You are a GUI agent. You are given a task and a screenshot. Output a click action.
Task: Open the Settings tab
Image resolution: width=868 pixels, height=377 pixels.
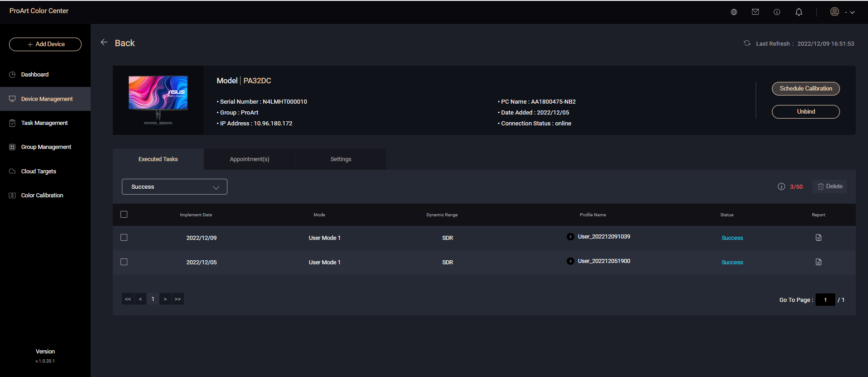(x=341, y=159)
